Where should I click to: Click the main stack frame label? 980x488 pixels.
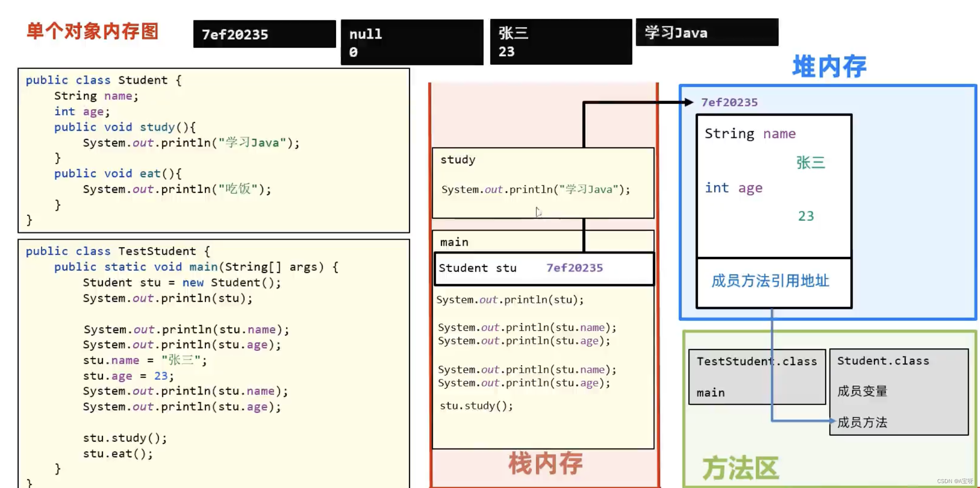coord(454,242)
